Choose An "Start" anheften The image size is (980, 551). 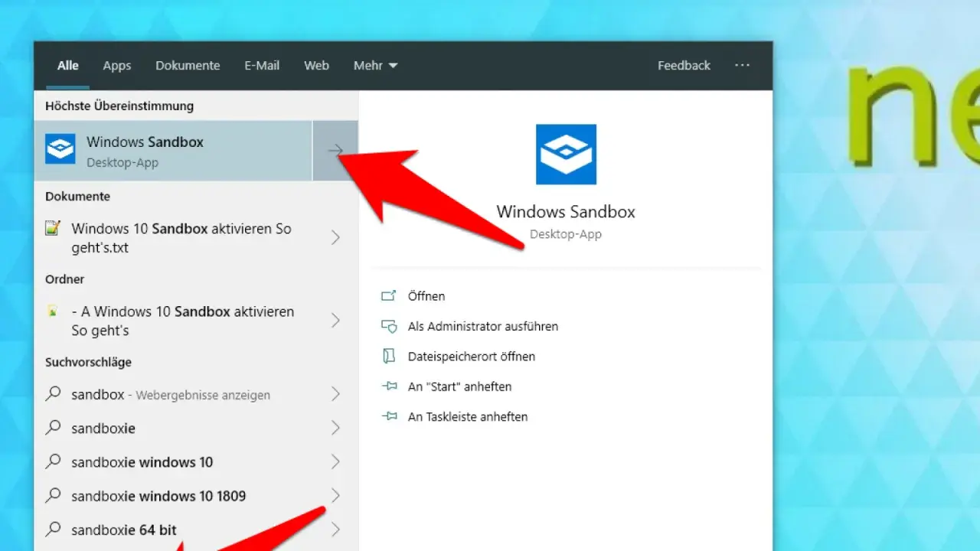click(x=459, y=386)
